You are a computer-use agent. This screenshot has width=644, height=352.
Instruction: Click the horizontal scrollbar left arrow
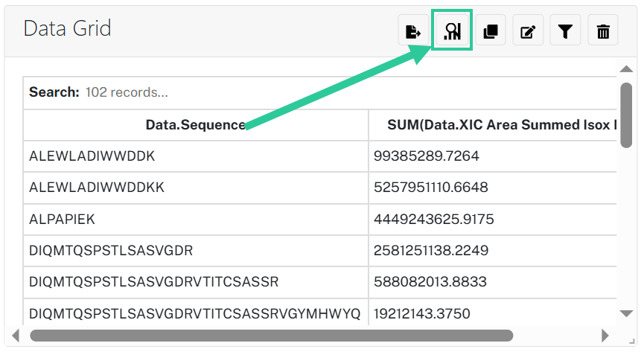point(16,336)
